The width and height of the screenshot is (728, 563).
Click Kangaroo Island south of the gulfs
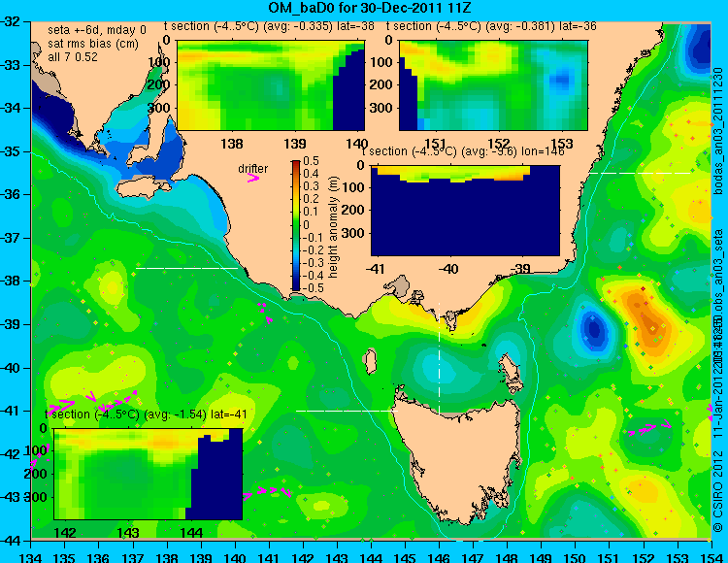[x=144, y=188]
